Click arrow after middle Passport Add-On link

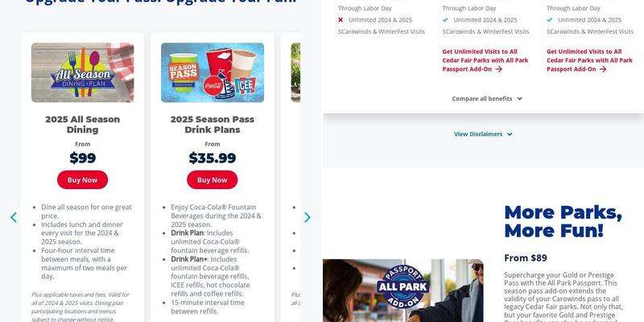[x=498, y=69]
